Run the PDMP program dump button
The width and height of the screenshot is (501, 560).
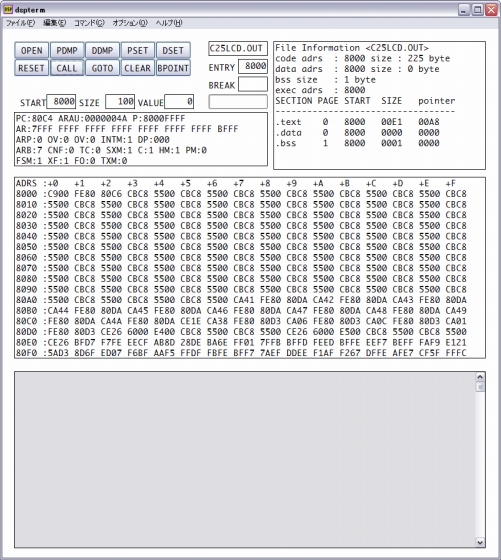point(67,50)
